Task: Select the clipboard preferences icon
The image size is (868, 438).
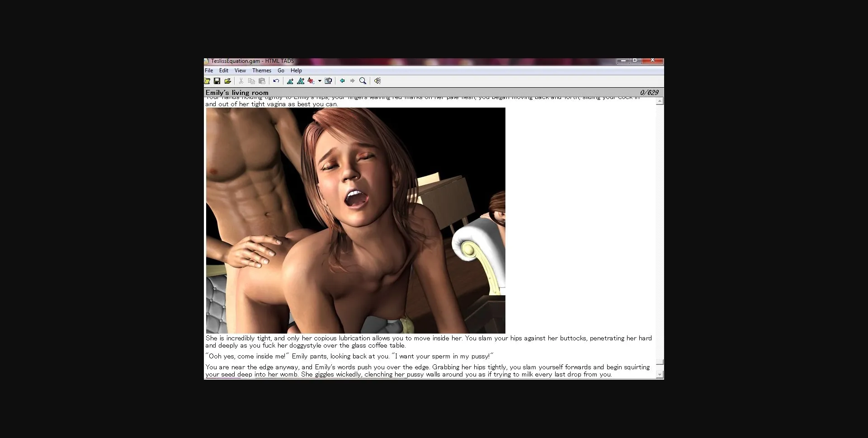Action: (x=329, y=80)
